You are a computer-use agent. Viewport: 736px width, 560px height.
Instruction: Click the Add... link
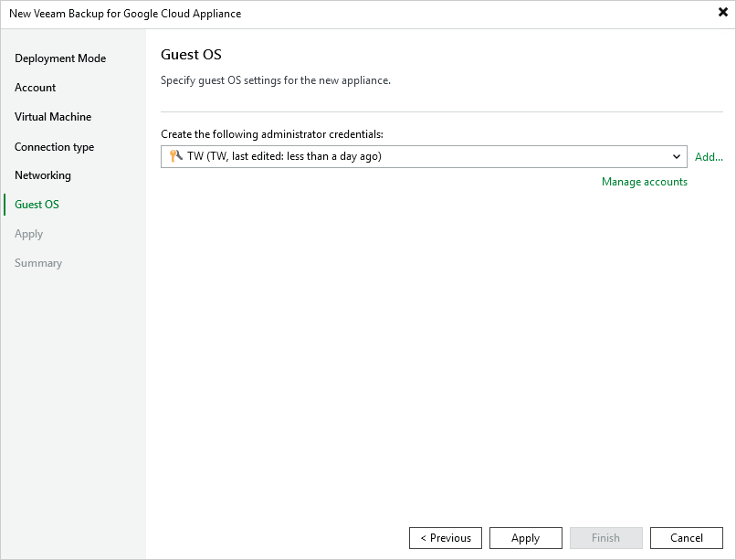(x=709, y=157)
